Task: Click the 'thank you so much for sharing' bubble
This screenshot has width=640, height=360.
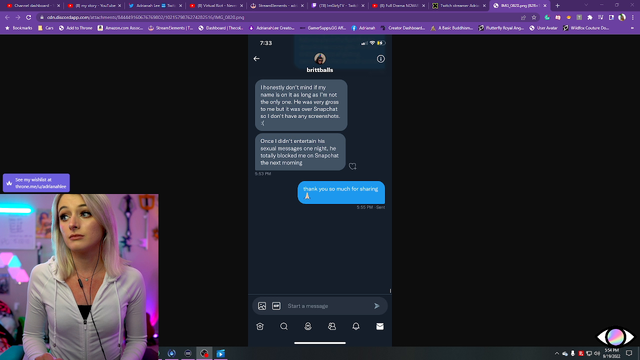Action: (x=341, y=192)
